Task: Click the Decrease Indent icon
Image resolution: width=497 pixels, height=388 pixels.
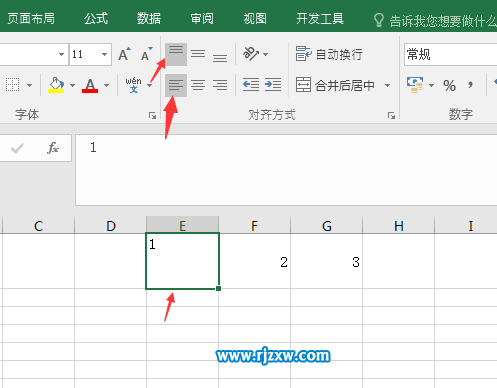Action: (251, 85)
